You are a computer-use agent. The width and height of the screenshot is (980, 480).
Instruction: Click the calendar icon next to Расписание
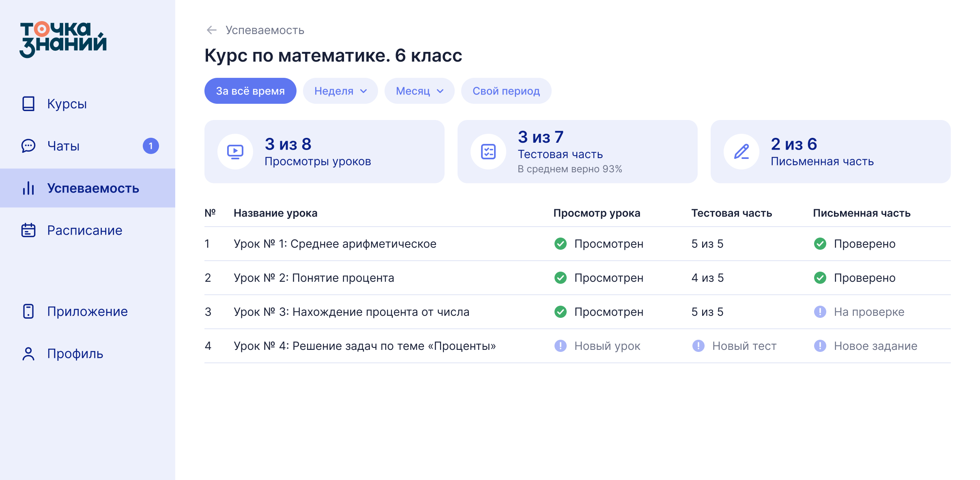click(28, 230)
